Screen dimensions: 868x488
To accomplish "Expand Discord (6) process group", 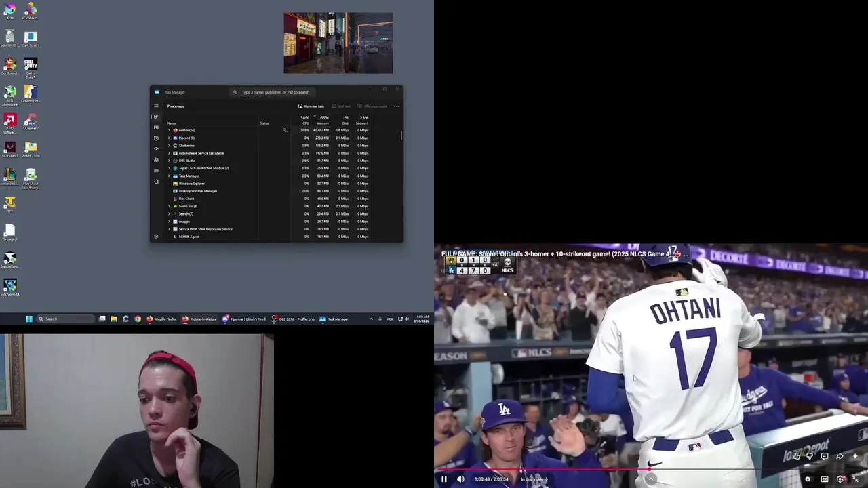I will click(169, 138).
